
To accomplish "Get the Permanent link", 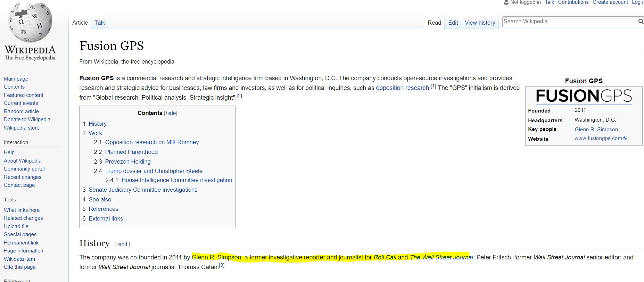I will coord(21,243).
